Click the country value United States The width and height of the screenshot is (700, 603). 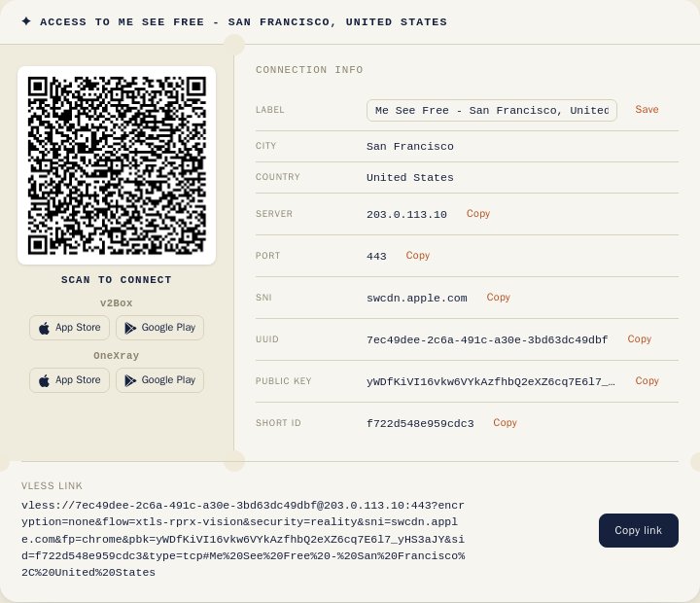pyautogui.click(x=410, y=178)
